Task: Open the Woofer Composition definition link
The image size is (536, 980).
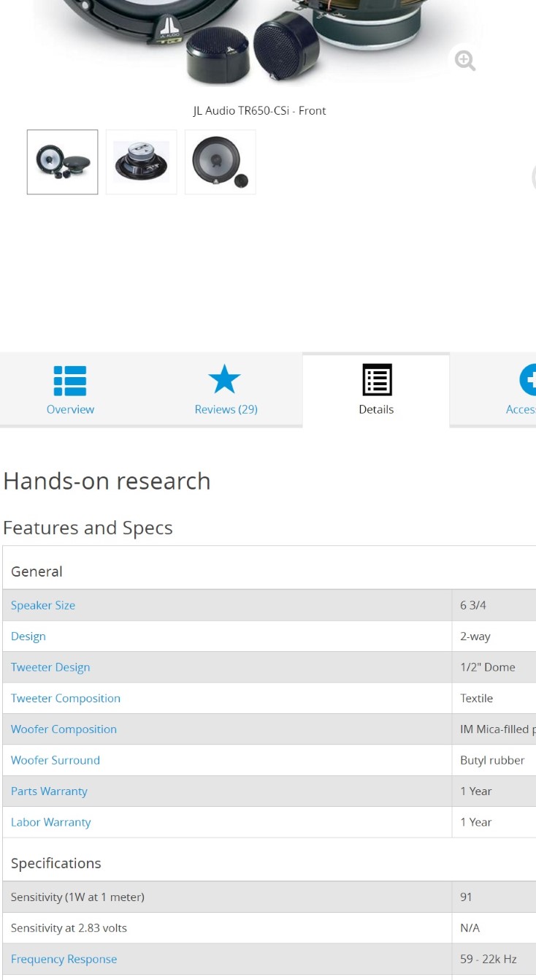Action: point(64,729)
